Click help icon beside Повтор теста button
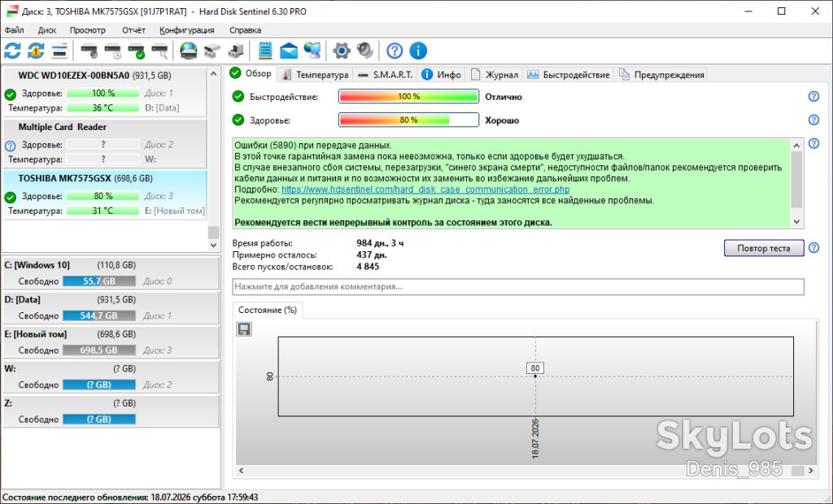Image resolution: width=833 pixels, height=504 pixels. (x=813, y=248)
